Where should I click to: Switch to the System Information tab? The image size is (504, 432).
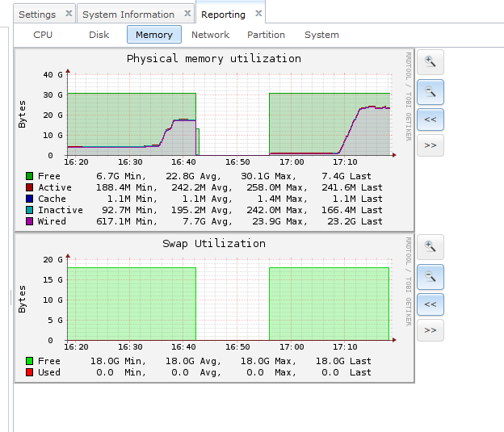[x=128, y=15]
